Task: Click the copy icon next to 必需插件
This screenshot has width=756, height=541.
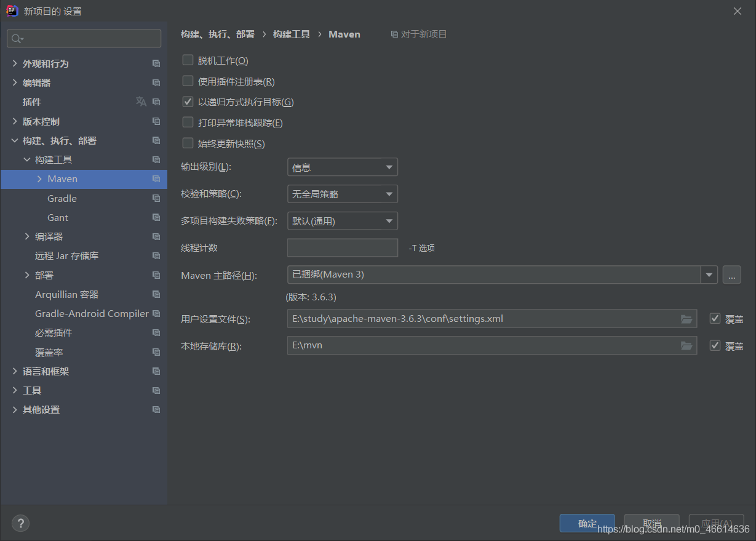Action: [156, 332]
